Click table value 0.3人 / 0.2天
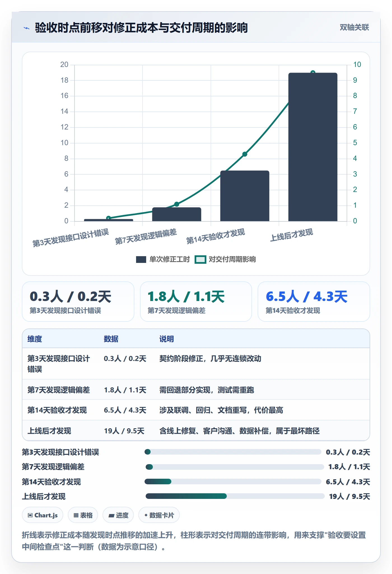 coord(125,358)
